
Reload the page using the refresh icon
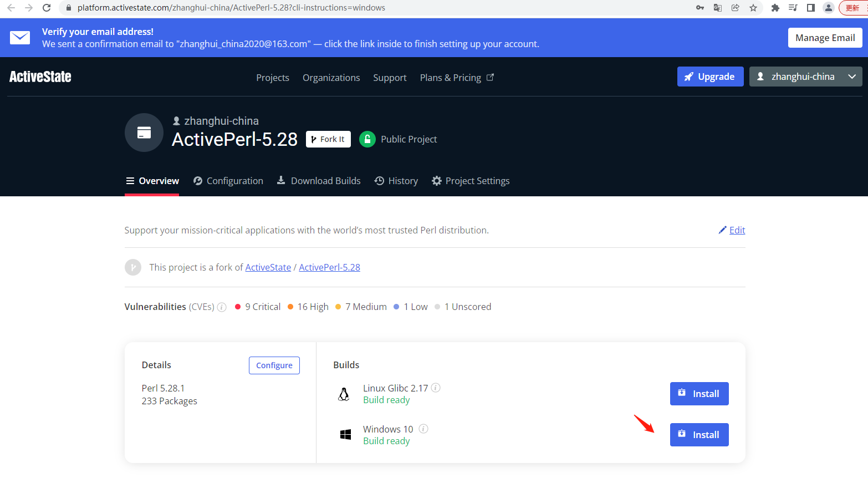pyautogui.click(x=47, y=8)
